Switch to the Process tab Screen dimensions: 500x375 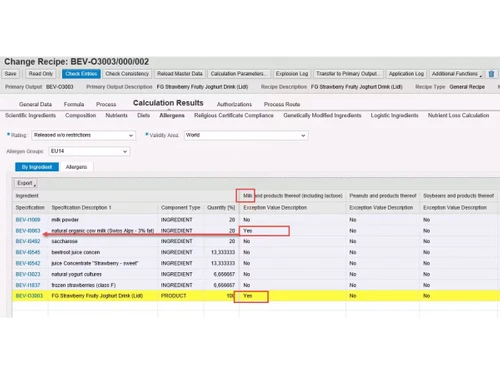point(106,104)
